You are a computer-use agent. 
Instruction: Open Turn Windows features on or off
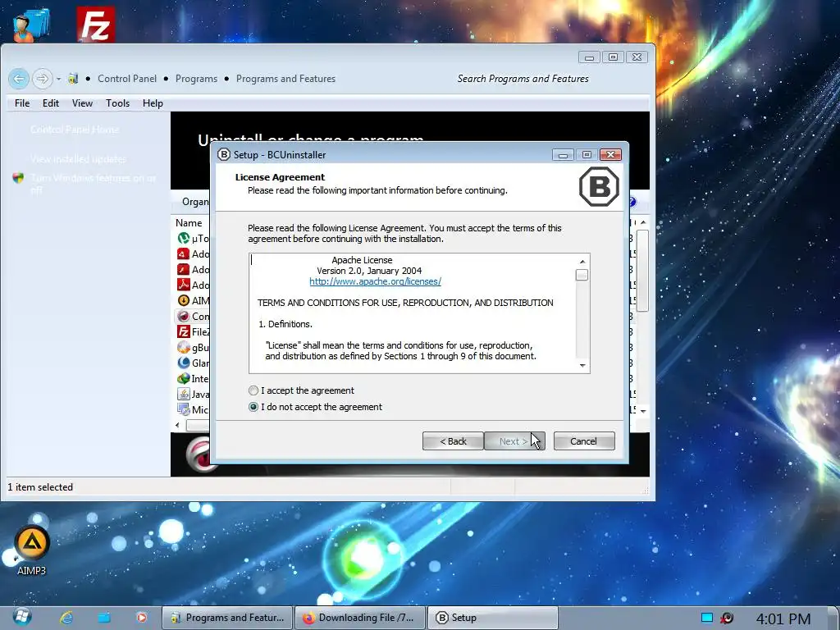pyautogui.click(x=94, y=184)
